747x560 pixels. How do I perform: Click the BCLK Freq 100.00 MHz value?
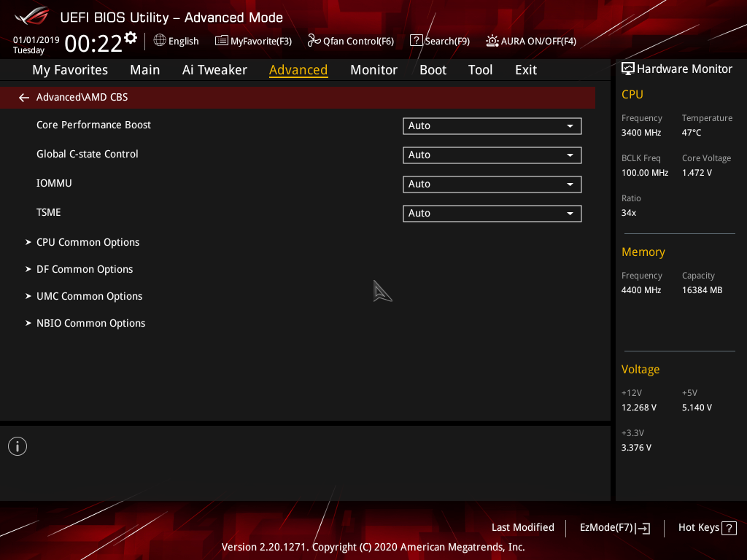(x=645, y=173)
